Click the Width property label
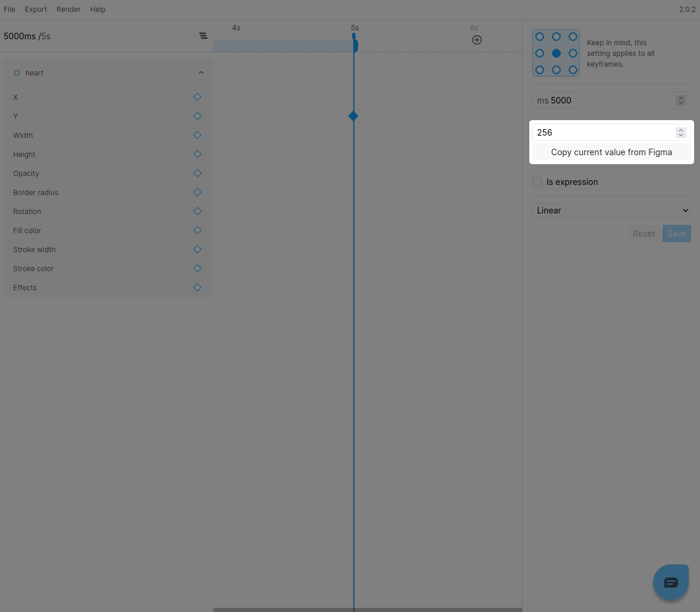The width and height of the screenshot is (700, 612). (x=23, y=135)
